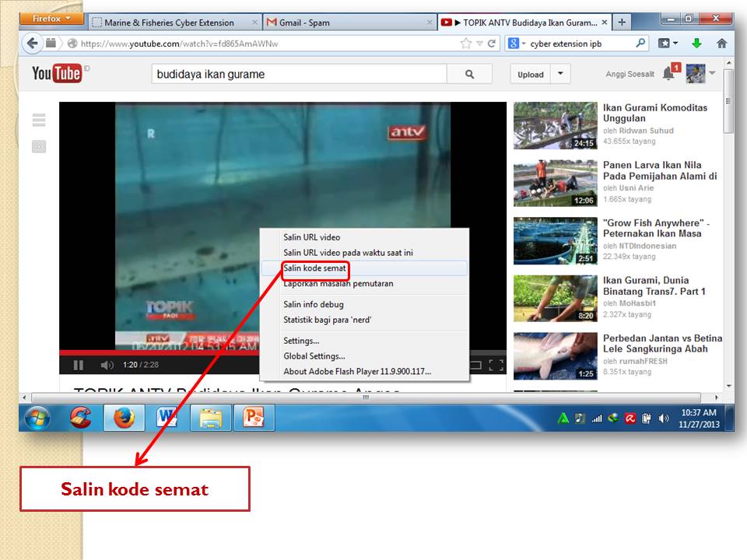The height and width of the screenshot is (560, 747).
Task: Click the YouTube search input field
Action: point(299,75)
